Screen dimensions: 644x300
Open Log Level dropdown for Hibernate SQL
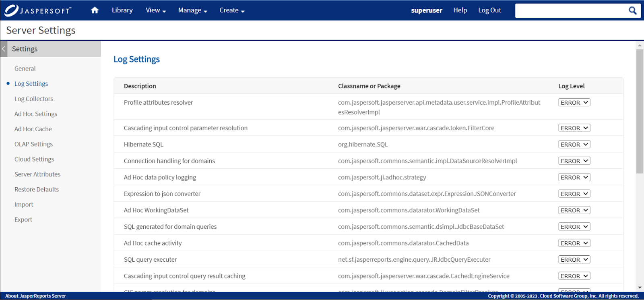(574, 145)
